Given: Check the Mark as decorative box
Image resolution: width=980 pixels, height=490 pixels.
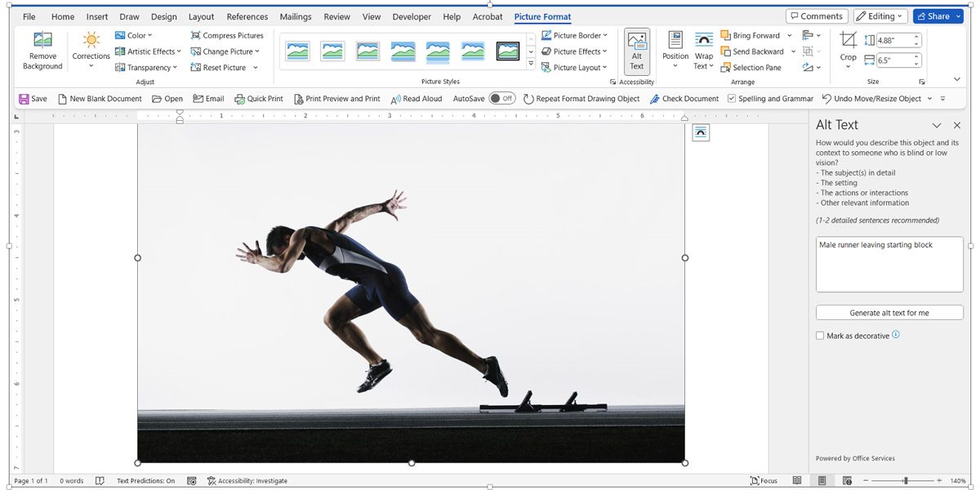Looking at the screenshot, I should (x=820, y=336).
